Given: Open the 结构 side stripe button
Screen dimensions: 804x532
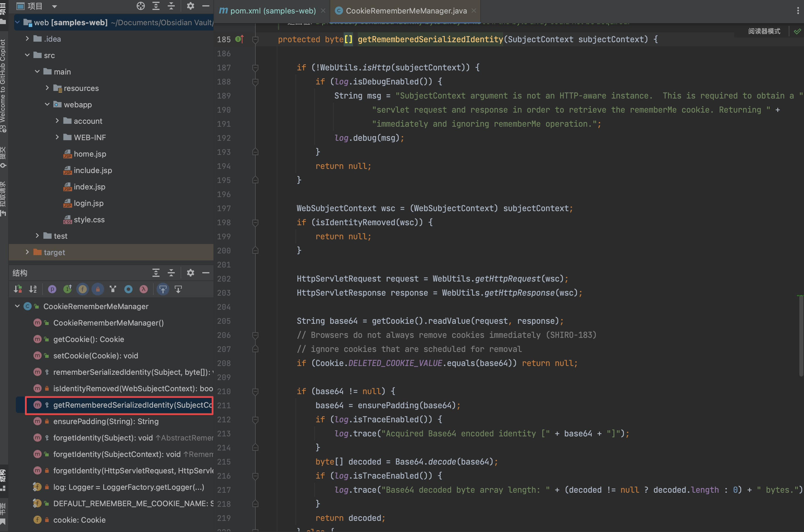Looking at the screenshot, I should [x=4, y=480].
